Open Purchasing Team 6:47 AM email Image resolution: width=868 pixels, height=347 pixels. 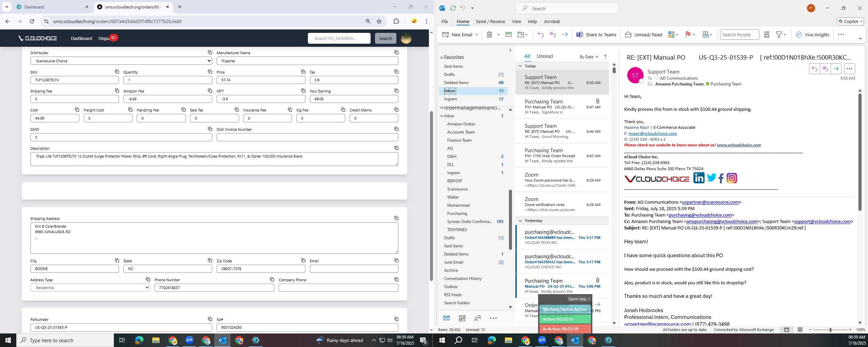pyautogui.click(x=562, y=106)
